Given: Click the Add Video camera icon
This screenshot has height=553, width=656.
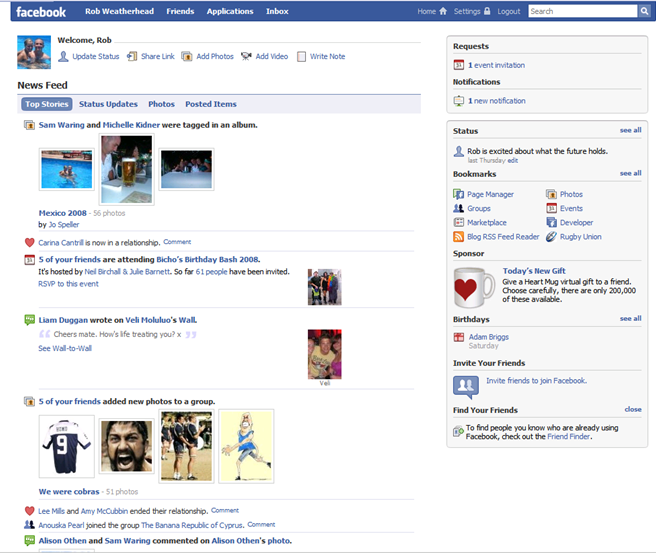Looking at the screenshot, I should (x=246, y=56).
